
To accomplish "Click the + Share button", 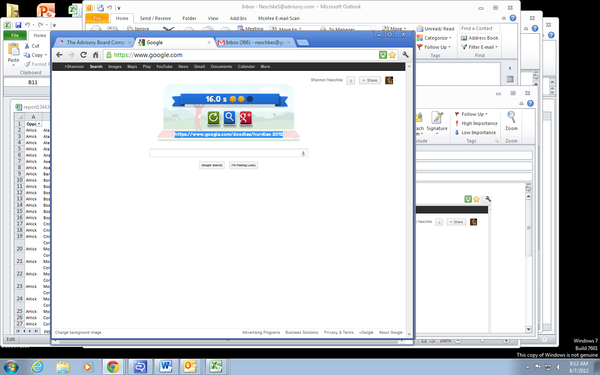I will coord(370,80).
